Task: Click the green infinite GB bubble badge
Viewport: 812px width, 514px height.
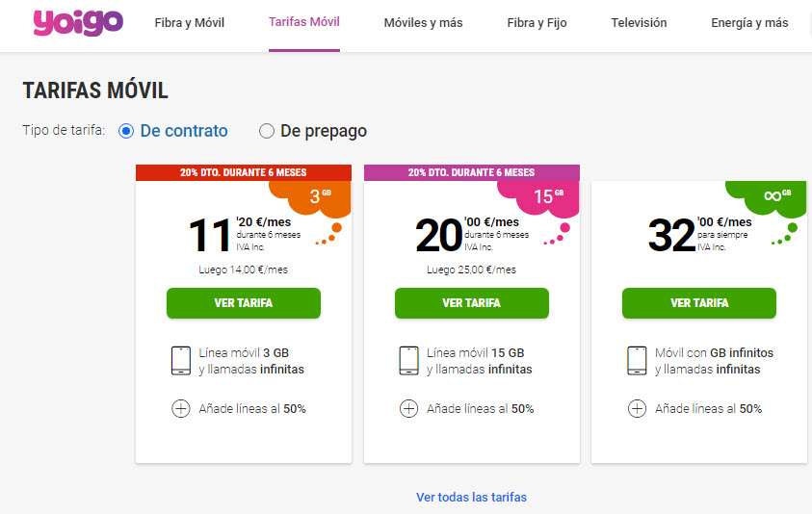Action: [x=768, y=198]
